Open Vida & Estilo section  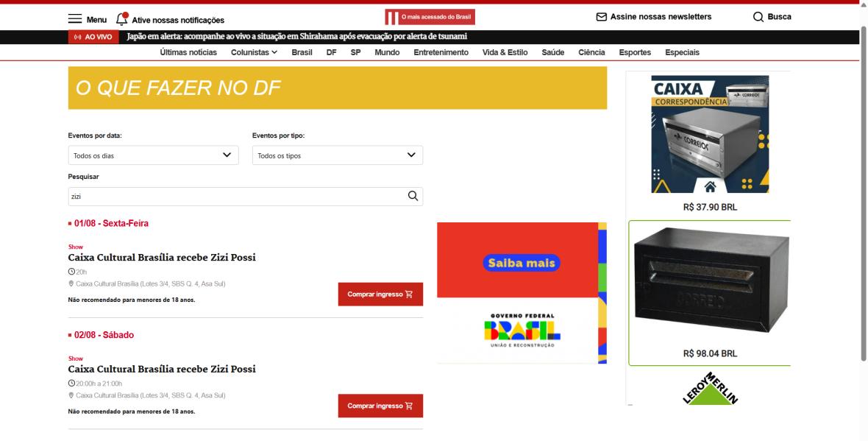coord(505,52)
